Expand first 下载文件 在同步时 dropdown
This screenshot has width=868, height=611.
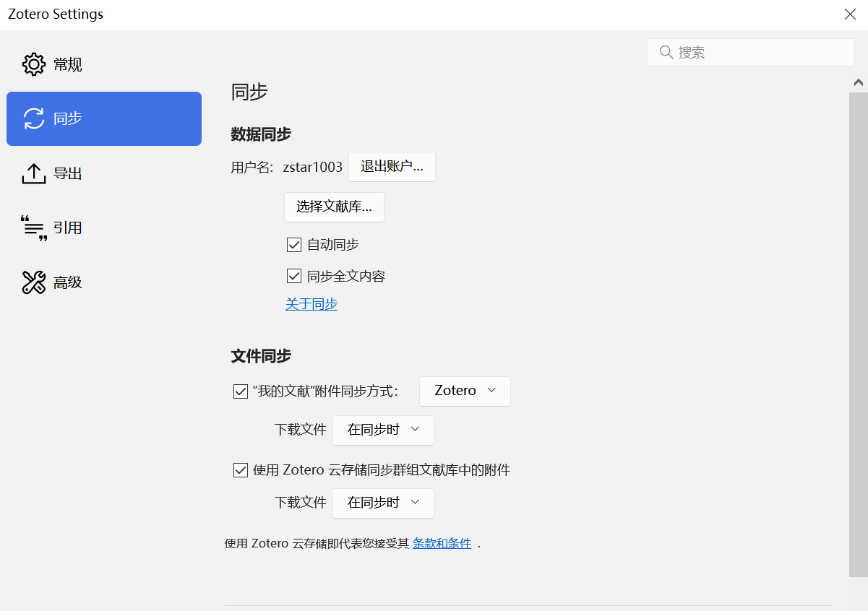[x=383, y=430]
